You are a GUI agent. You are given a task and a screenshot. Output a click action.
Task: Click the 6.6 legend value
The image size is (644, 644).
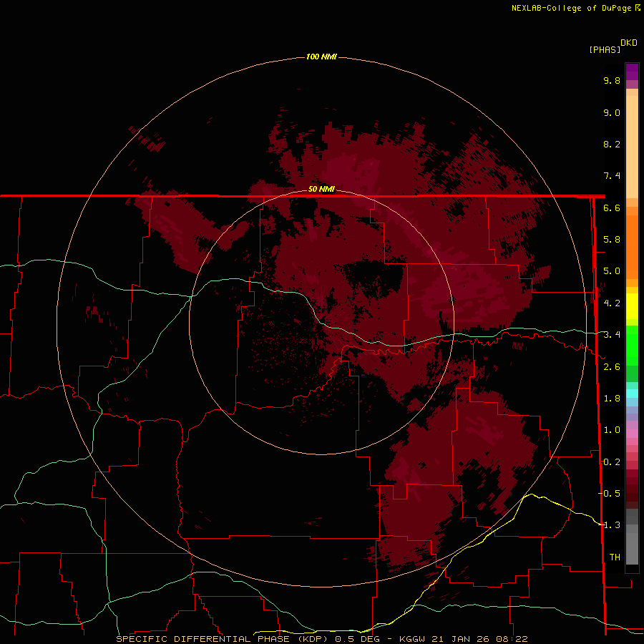point(612,208)
